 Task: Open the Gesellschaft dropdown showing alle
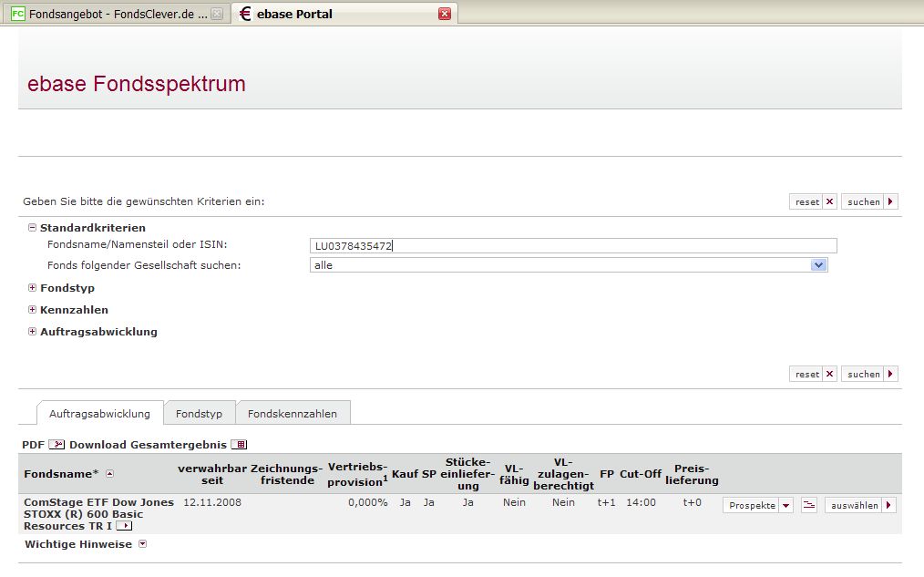tap(569, 265)
